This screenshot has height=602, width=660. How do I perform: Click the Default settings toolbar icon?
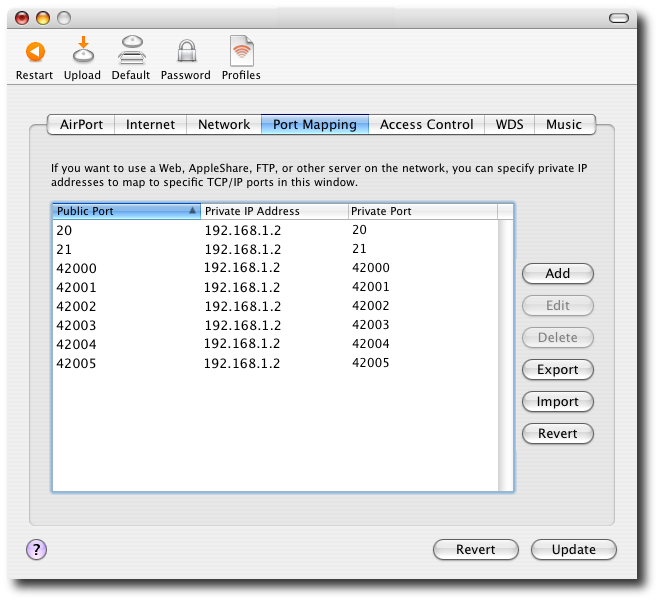pyautogui.click(x=132, y=50)
